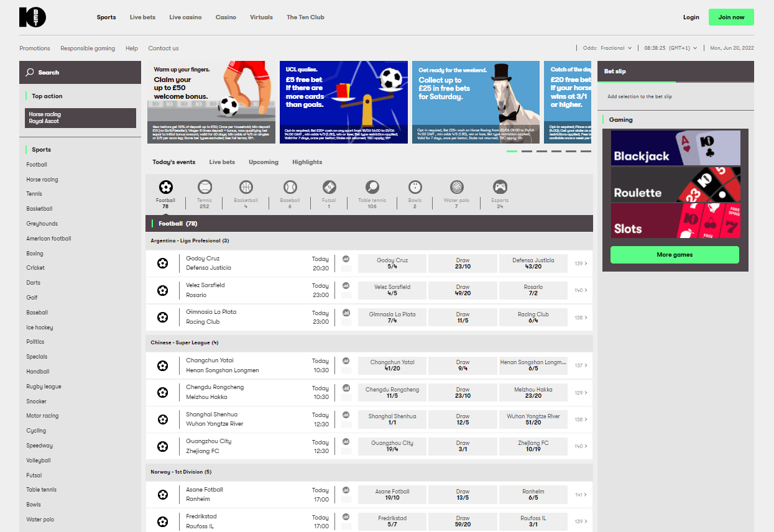The width and height of the screenshot is (774, 532).
Task: Open the Blackjack game thumbnail
Action: (x=675, y=148)
